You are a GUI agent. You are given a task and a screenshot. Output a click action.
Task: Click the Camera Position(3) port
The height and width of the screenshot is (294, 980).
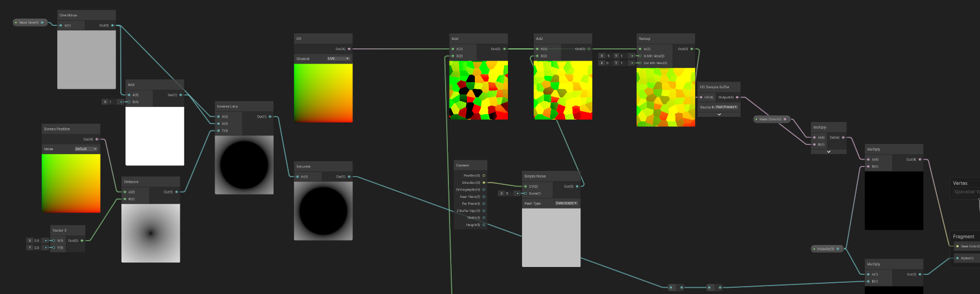[x=484, y=175]
